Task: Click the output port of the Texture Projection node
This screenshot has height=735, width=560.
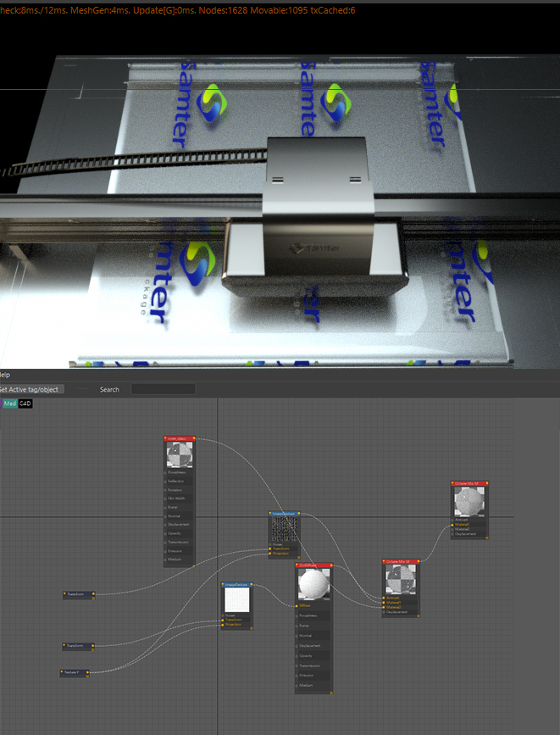Action: coord(87,672)
